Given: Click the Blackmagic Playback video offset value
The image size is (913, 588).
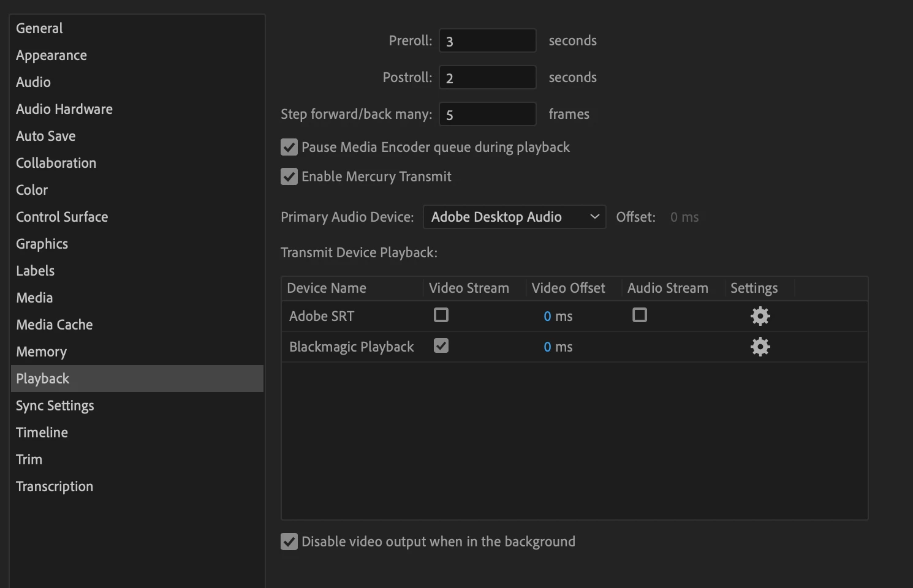Looking at the screenshot, I should pyautogui.click(x=548, y=347).
